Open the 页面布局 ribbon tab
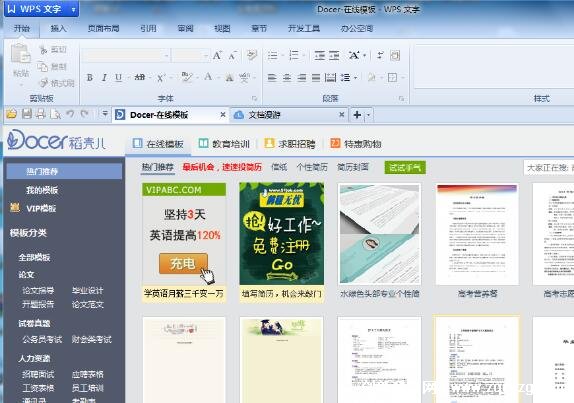The width and height of the screenshot is (574, 403). [104, 29]
